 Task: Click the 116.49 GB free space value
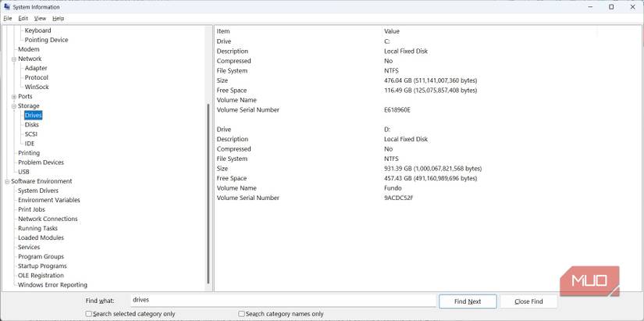(x=430, y=91)
